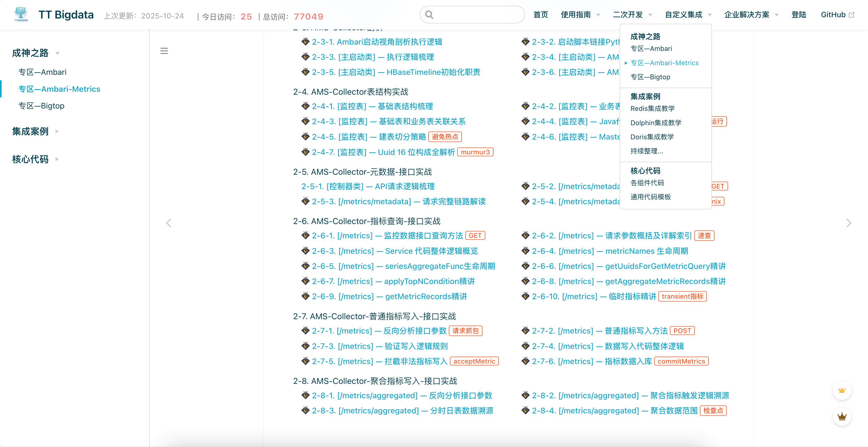The width and height of the screenshot is (868, 447).
Task: Go to previous page via left chevron arrow
Action: tap(169, 223)
